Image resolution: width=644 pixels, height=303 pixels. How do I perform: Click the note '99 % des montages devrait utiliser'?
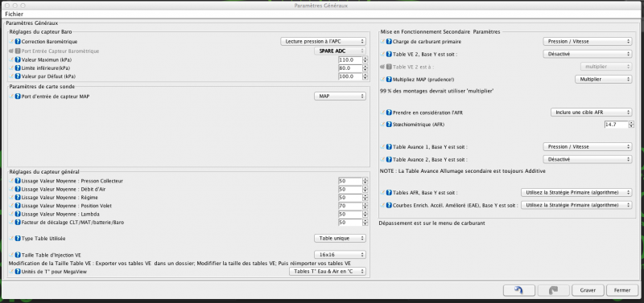[x=437, y=92]
